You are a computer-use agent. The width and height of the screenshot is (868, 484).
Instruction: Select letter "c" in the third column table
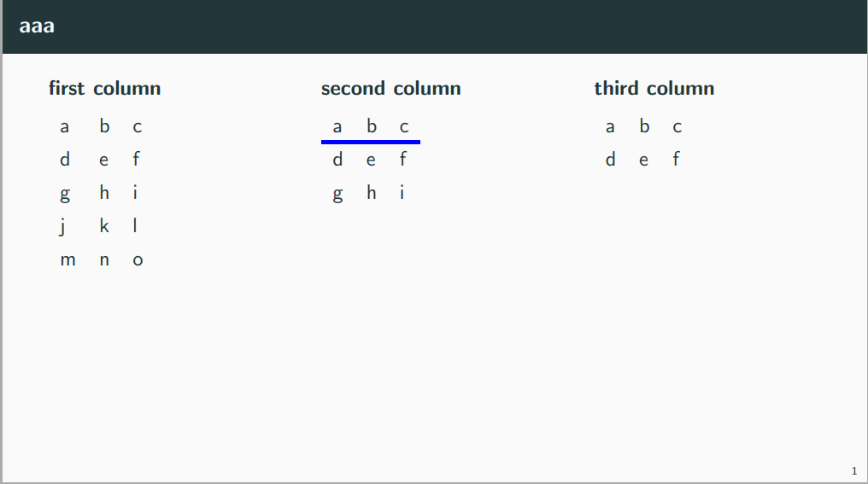click(x=677, y=127)
